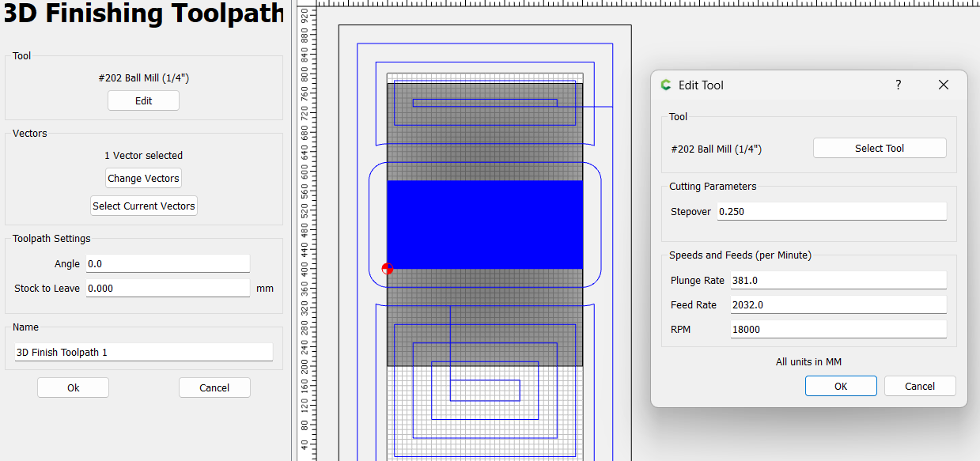Close the Edit Tool dialog
Screen dimensions: 980x461
(x=943, y=85)
